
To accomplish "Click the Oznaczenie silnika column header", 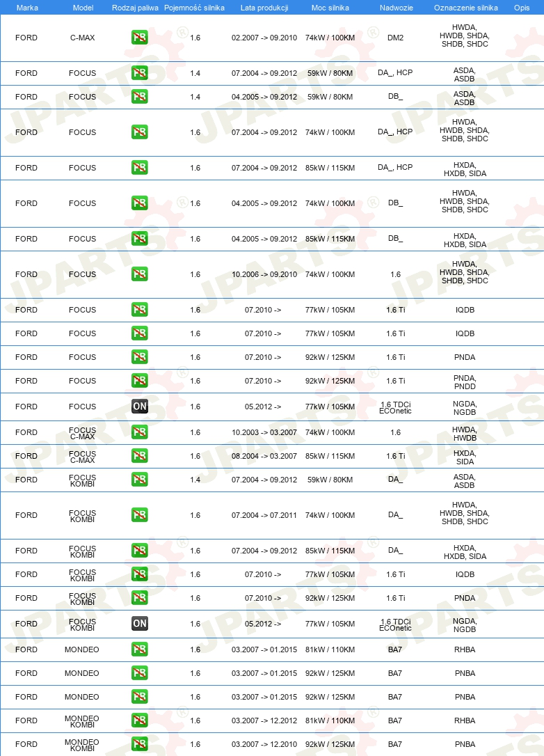I will [x=466, y=8].
